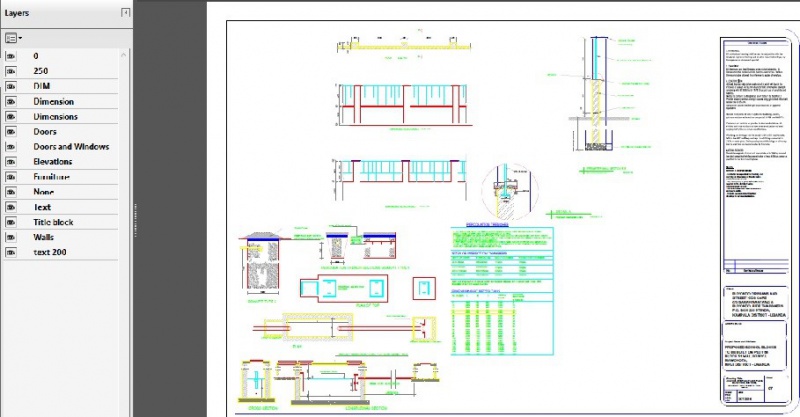Image resolution: width=800 pixels, height=417 pixels.
Task: Select the '250' layer name
Action: (41, 71)
